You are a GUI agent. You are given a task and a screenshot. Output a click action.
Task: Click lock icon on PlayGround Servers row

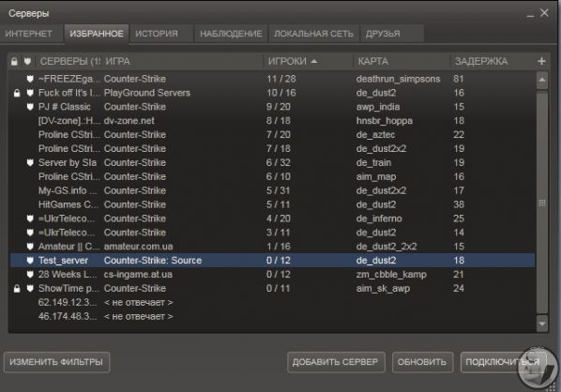(17, 93)
